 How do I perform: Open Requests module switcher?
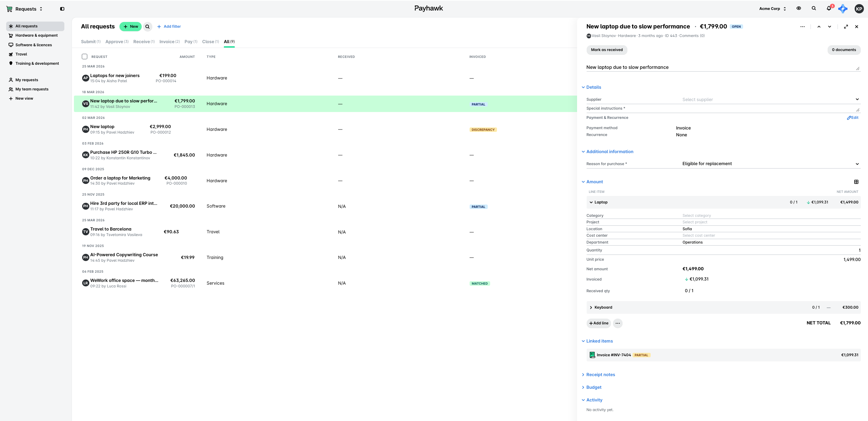click(x=24, y=9)
